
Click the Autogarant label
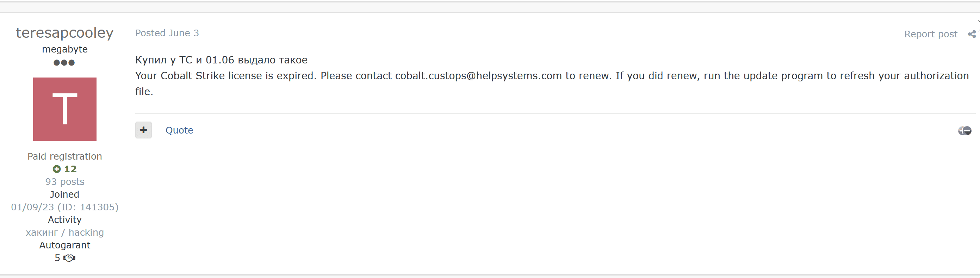65,245
